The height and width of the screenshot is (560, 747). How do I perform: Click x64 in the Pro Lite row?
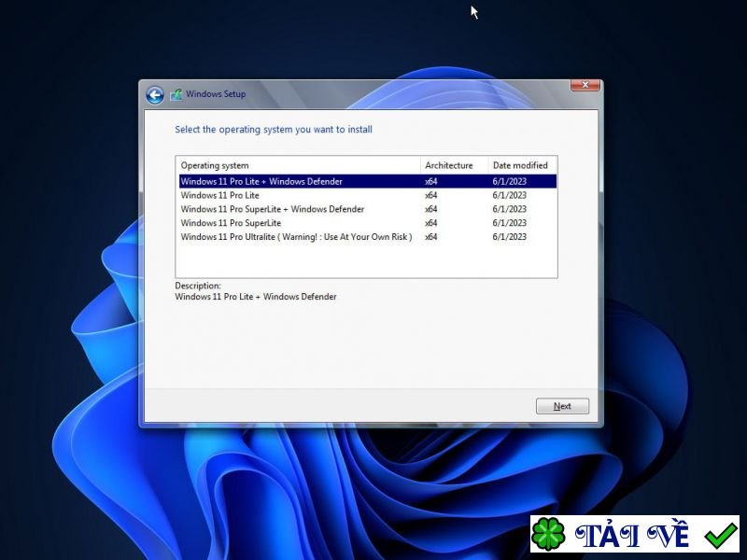pos(431,195)
